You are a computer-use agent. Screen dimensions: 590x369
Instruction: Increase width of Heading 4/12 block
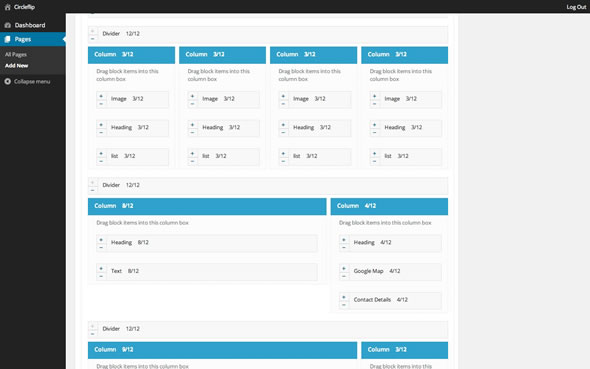pyautogui.click(x=344, y=240)
